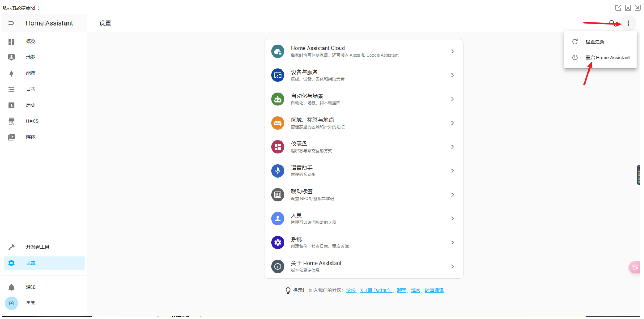644x319 pixels.
Task: Click the power icon for restart
Action: [x=575, y=58]
